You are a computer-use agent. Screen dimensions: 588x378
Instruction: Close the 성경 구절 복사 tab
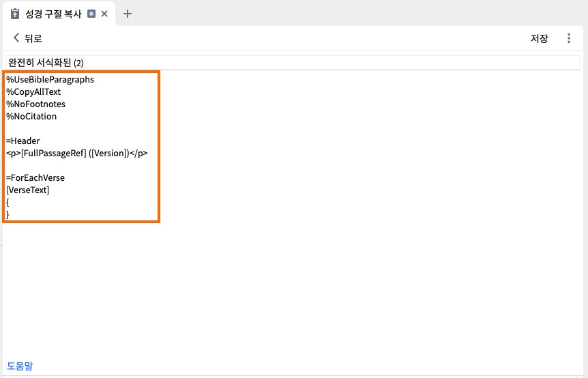coord(104,14)
